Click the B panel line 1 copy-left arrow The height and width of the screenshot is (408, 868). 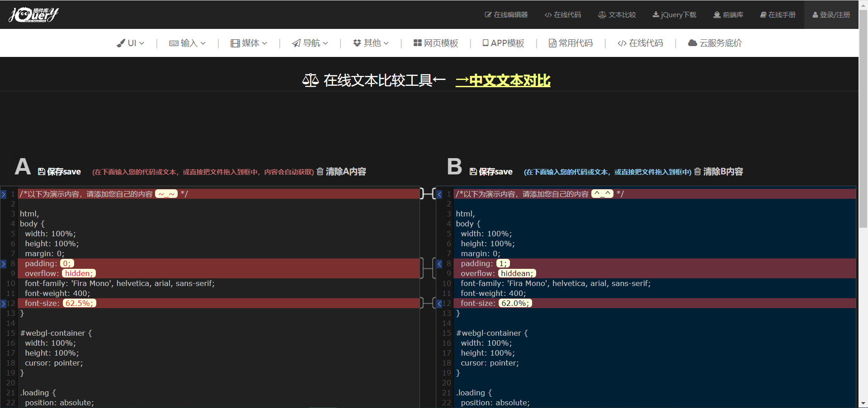coord(439,194)
